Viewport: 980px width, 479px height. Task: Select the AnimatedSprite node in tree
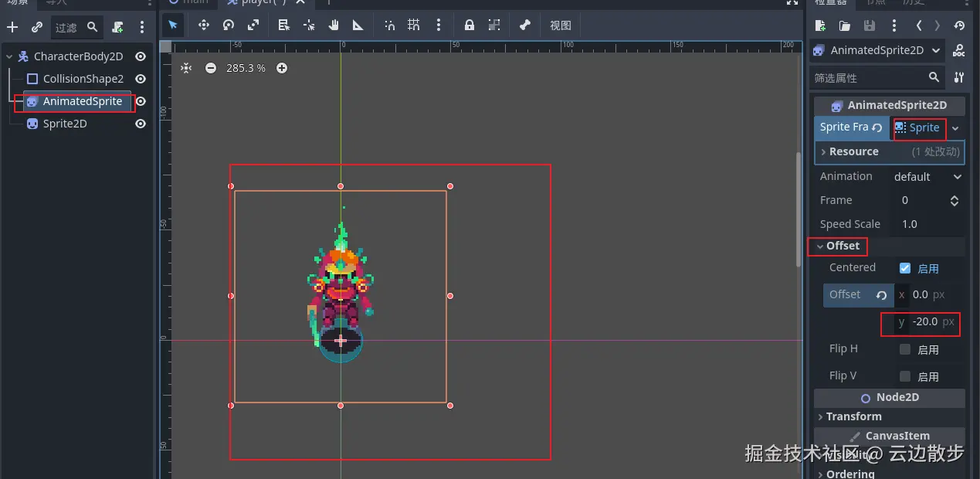(82, 101)
